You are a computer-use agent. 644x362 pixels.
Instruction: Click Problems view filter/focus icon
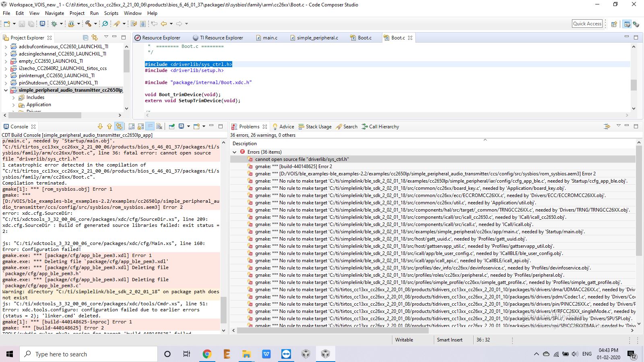[607, 126]
